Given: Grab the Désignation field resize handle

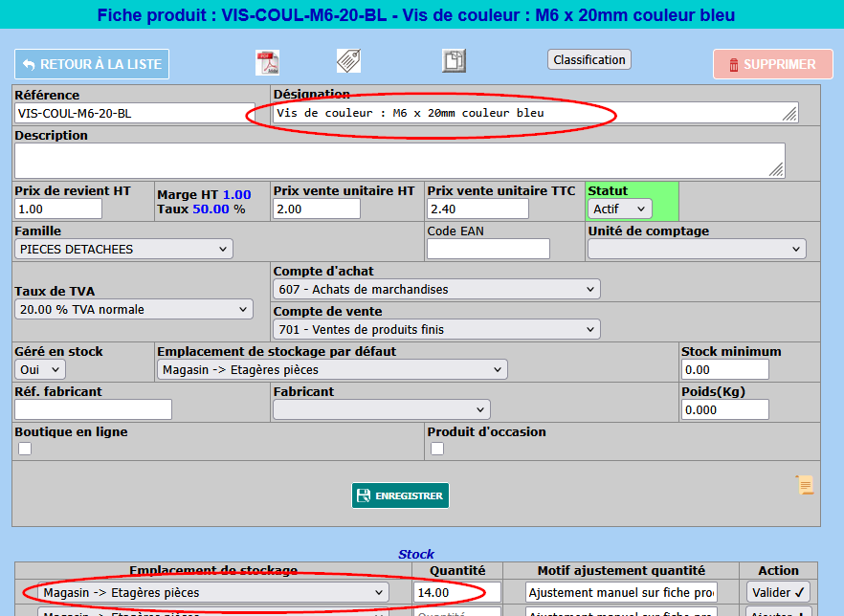Looking at the screenshot, I should (789, 115).
